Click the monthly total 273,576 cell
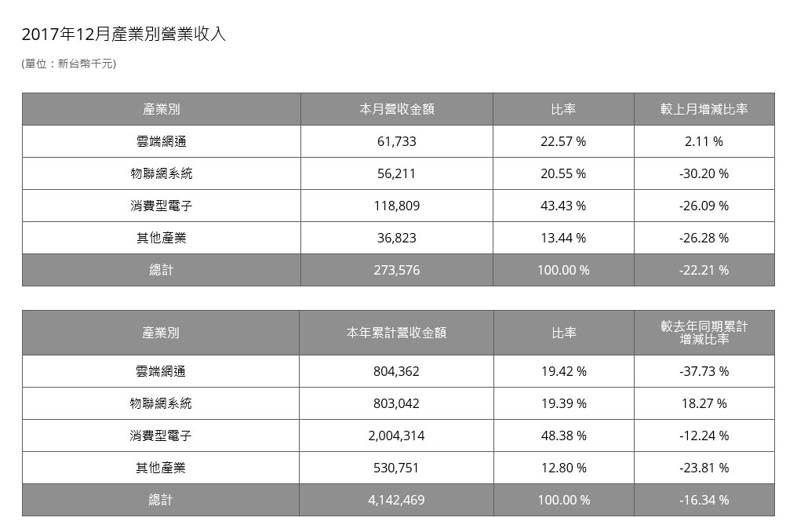The width and height of the screenshot is (797, 532). pyautogui.click(x=396, y=270)
